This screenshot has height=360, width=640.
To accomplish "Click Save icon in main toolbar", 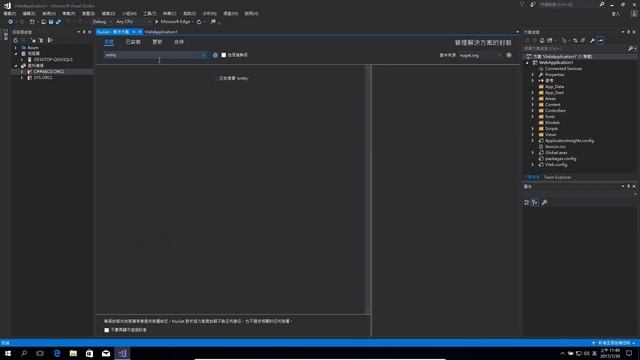I will tap(51, 22).
